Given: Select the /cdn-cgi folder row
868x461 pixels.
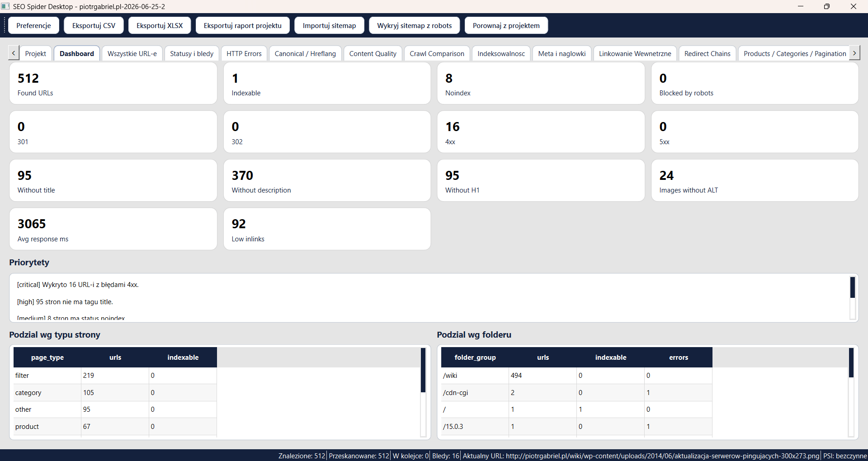Looking at the screenshot, I should (x=577, y=393).
